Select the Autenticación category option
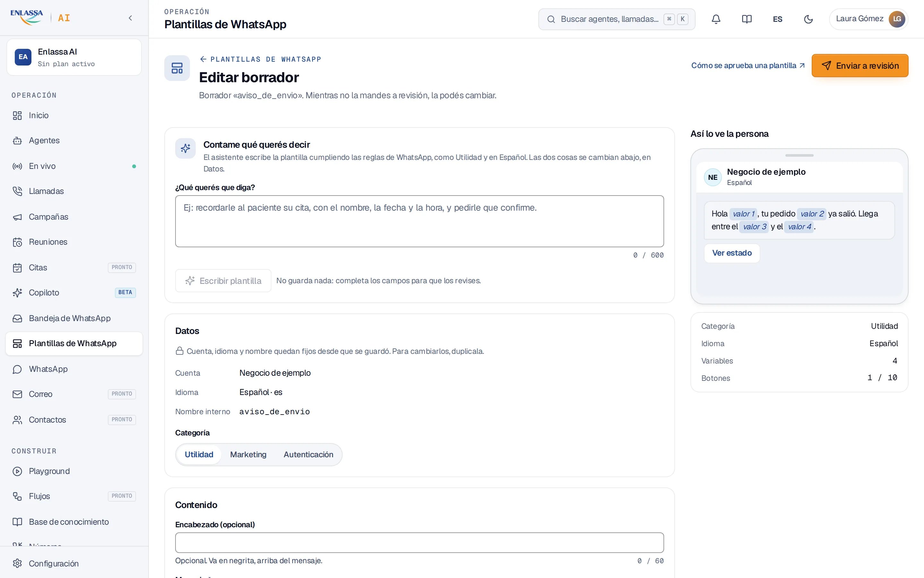The image size is (924, 578). tap(308, 454)
